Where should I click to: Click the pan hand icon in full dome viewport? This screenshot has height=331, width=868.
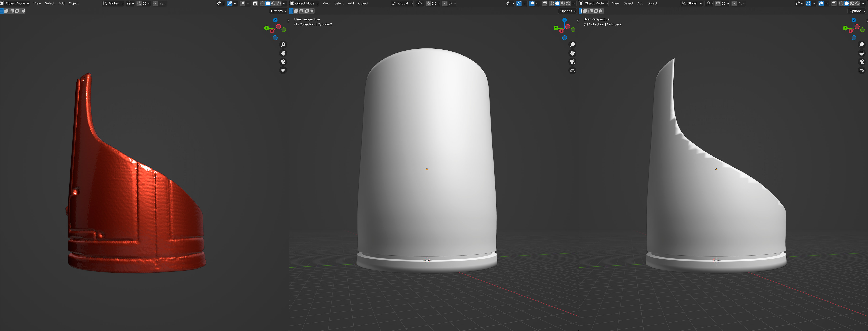[x=573, y=53]
